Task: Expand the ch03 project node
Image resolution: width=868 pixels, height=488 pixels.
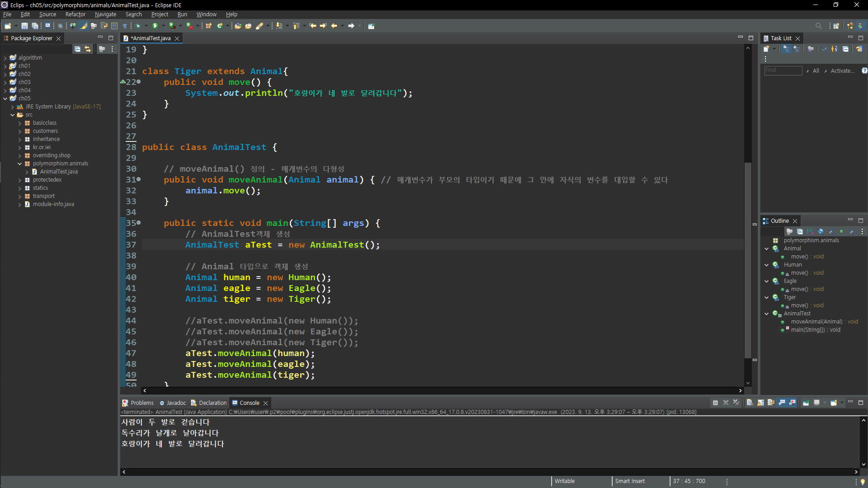Action: click(x=5, y=82)
